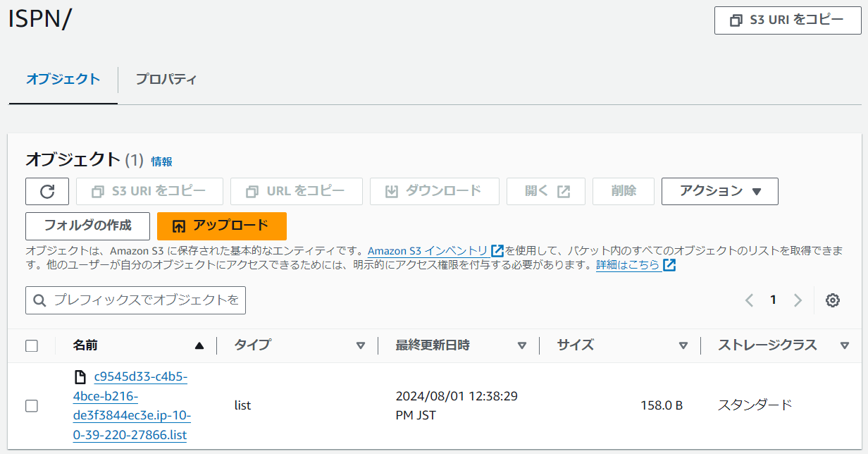Click the サイズ column header label
The height and width of the screenshot is (454, 868).
click(x=576, y=345)
